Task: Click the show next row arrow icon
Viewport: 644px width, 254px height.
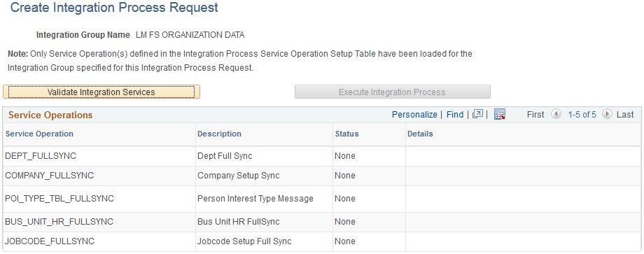Action: point(607,115)
